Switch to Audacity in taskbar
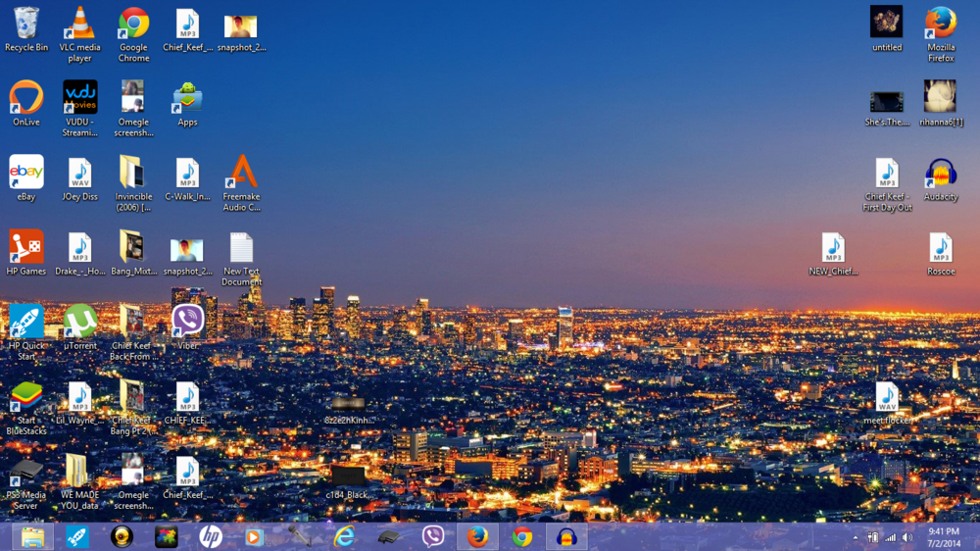Viewport: 980px width, 551px height. pos(566,537)
